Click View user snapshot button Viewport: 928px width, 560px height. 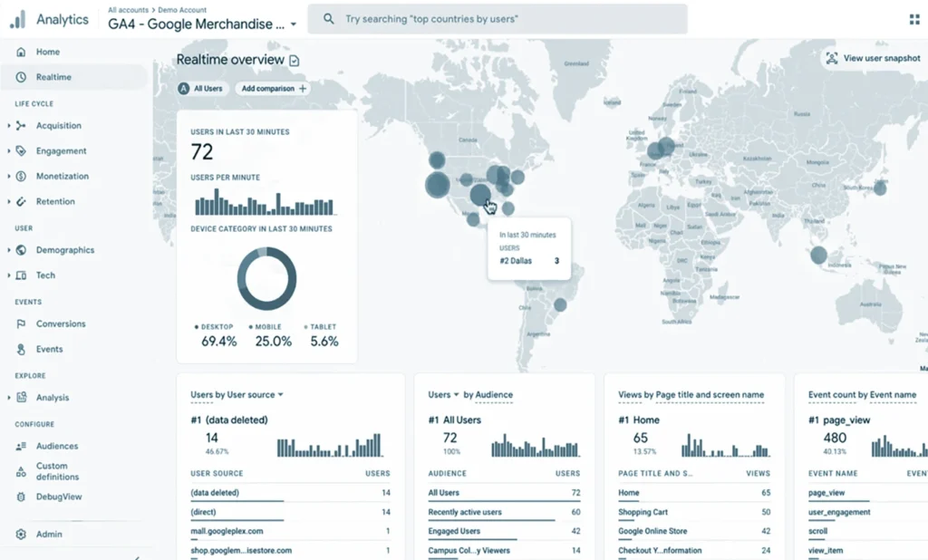(873, 58)
